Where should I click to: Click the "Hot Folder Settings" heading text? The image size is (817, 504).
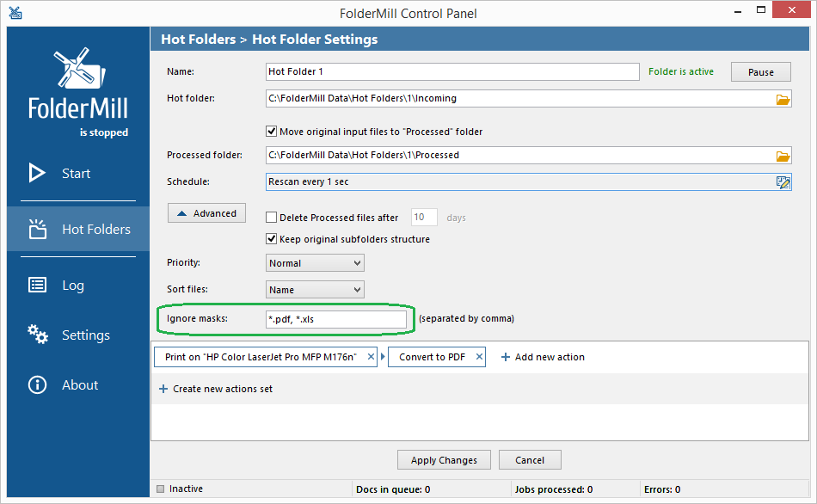(315, 39)
